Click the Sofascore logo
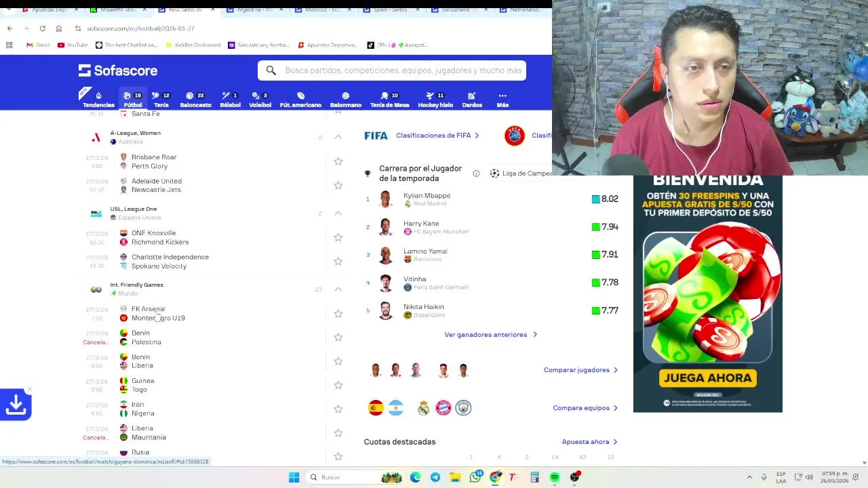Viewport: 868px width, 488px height. [x=118, y=70]
